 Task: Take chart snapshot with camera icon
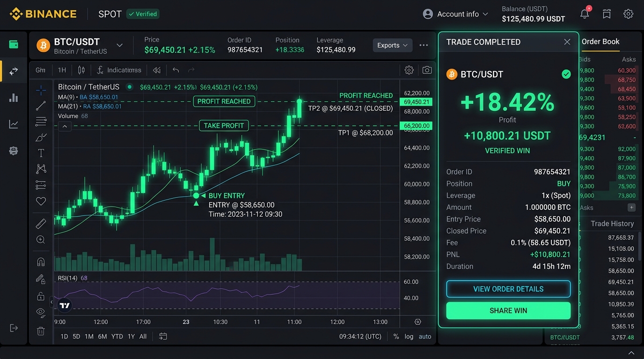coord(427,70)
